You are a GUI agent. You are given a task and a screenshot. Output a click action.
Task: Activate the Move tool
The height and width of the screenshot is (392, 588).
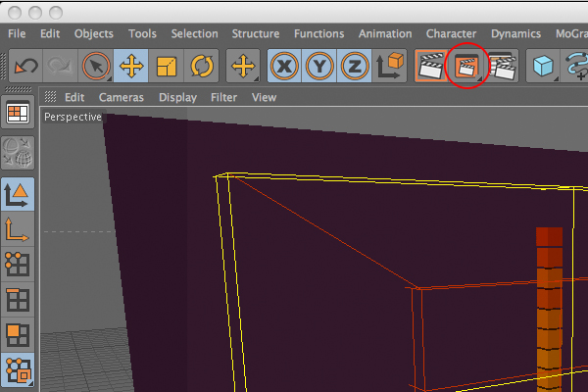[x=131, y=66]
